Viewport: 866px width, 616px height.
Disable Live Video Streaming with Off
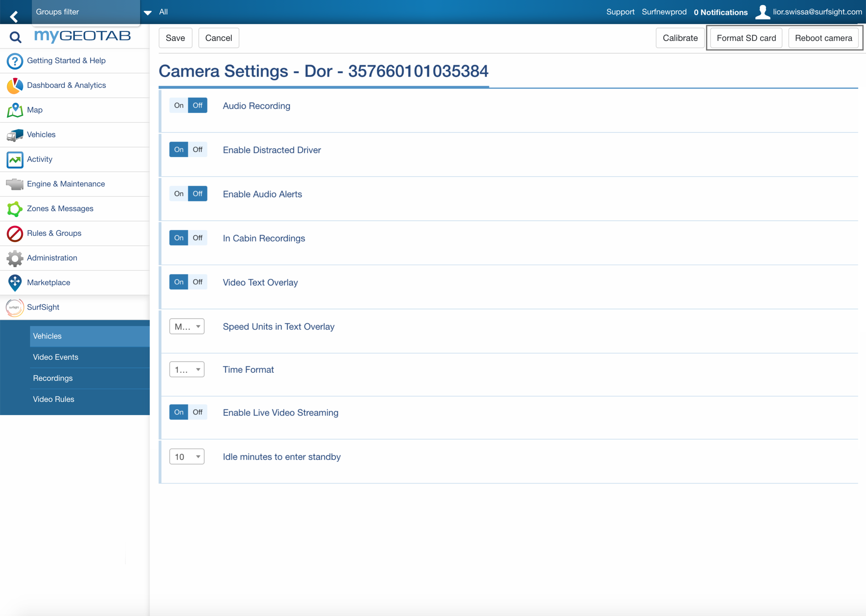pyautogui.click(x=197, y=412)
